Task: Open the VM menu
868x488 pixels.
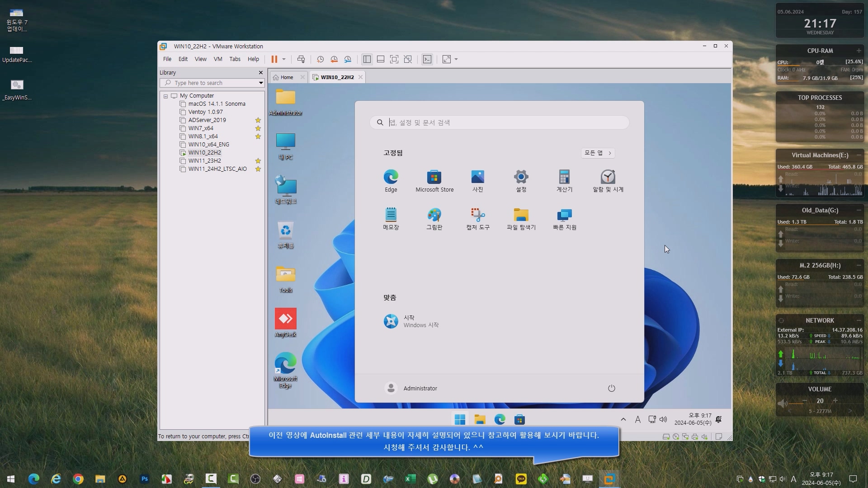Action: pyautogui.click(x=218, y=59)
